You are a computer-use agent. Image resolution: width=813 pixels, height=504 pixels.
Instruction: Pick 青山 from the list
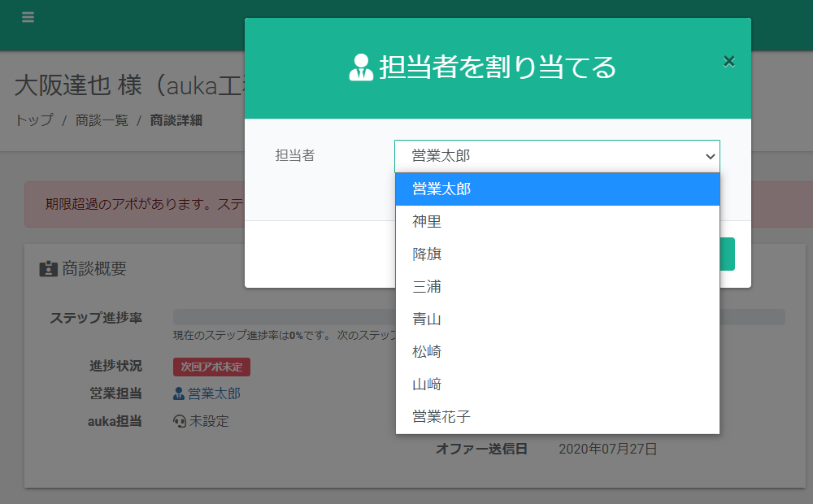[x=558, y=319]
